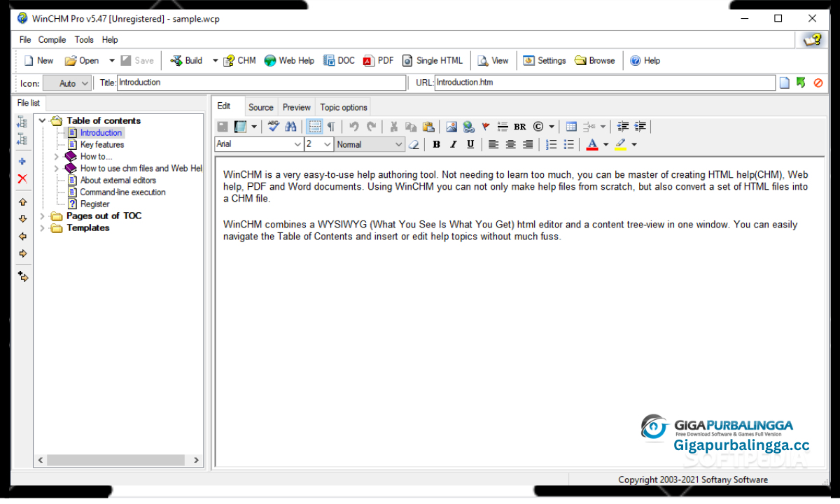
Task: Move topic down with down arrow icon
Action: 22,219
